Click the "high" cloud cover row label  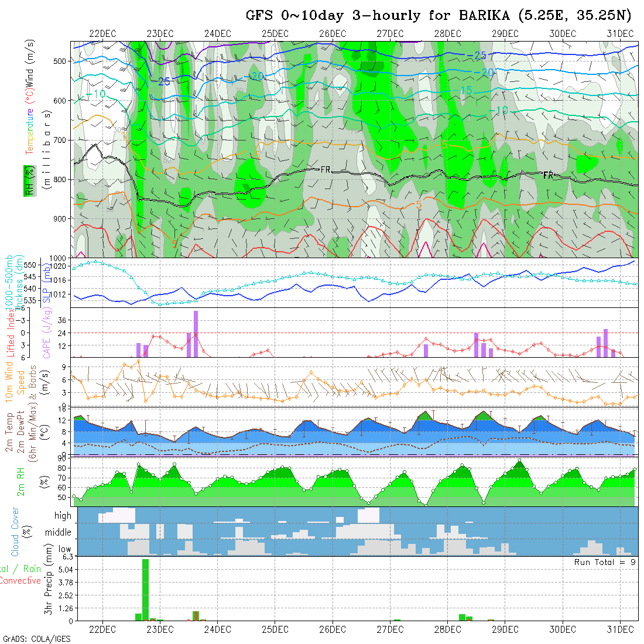63,516
